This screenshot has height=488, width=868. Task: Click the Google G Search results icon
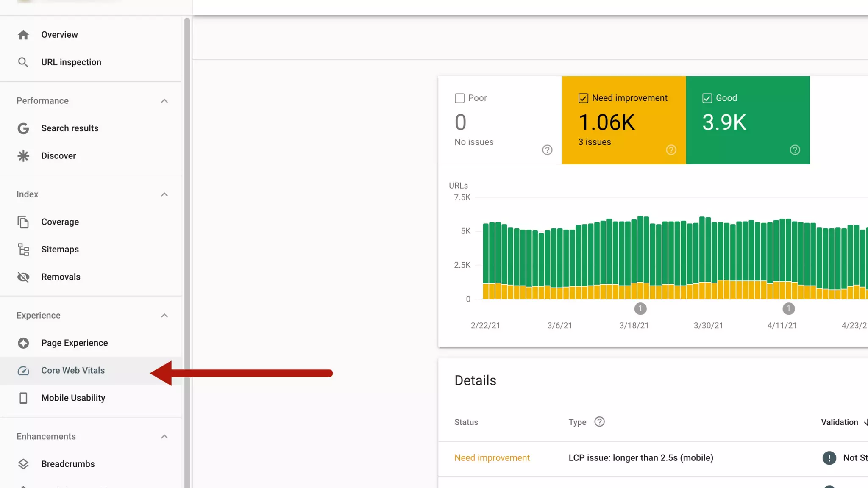coord(23,128)
